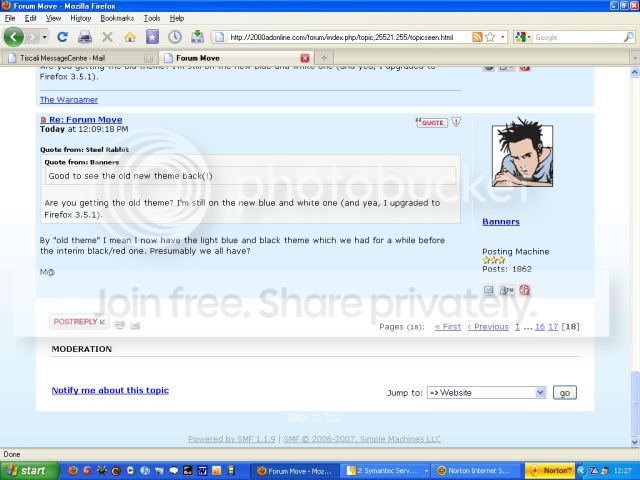This screenshot has width=640, height=480.
Task: Go to Previous page link
Action: point(488,327)
